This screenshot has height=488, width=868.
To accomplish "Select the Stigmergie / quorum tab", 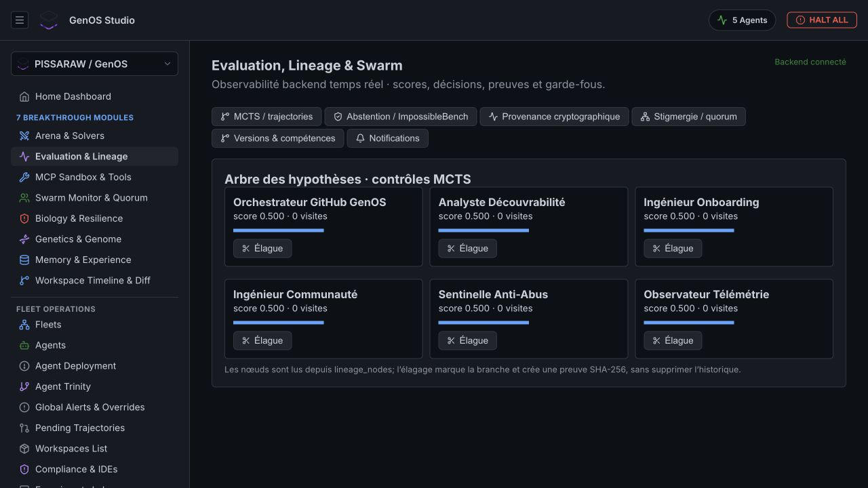I will 688,117.
